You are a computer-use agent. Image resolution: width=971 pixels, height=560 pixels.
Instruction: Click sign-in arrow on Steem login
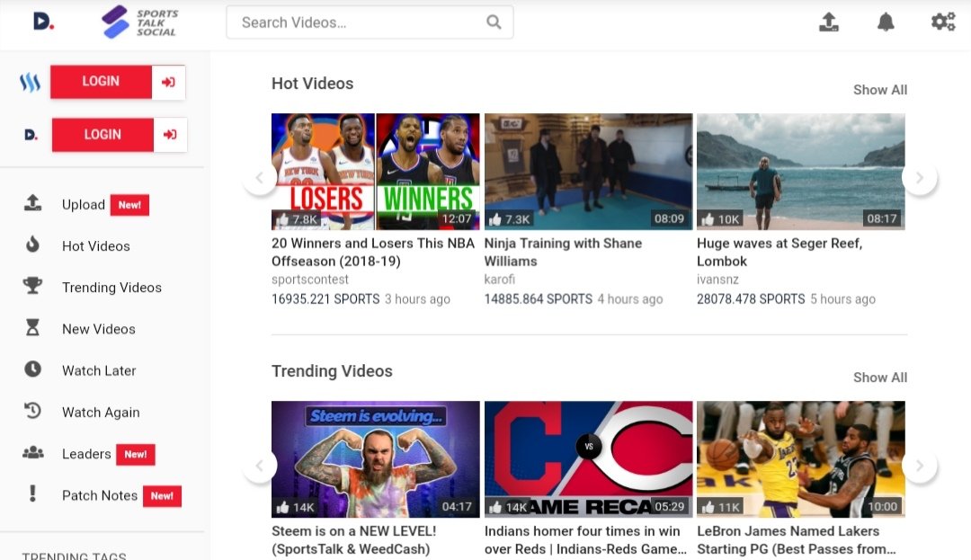[168, 82]
